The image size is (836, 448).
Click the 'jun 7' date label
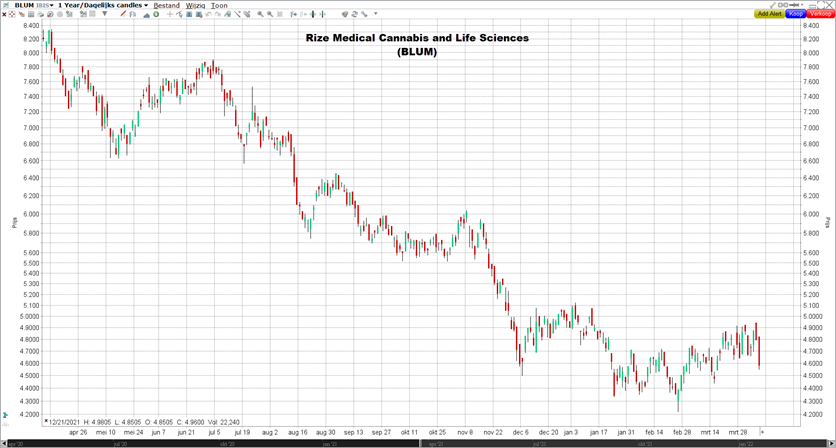coord(158,432)
